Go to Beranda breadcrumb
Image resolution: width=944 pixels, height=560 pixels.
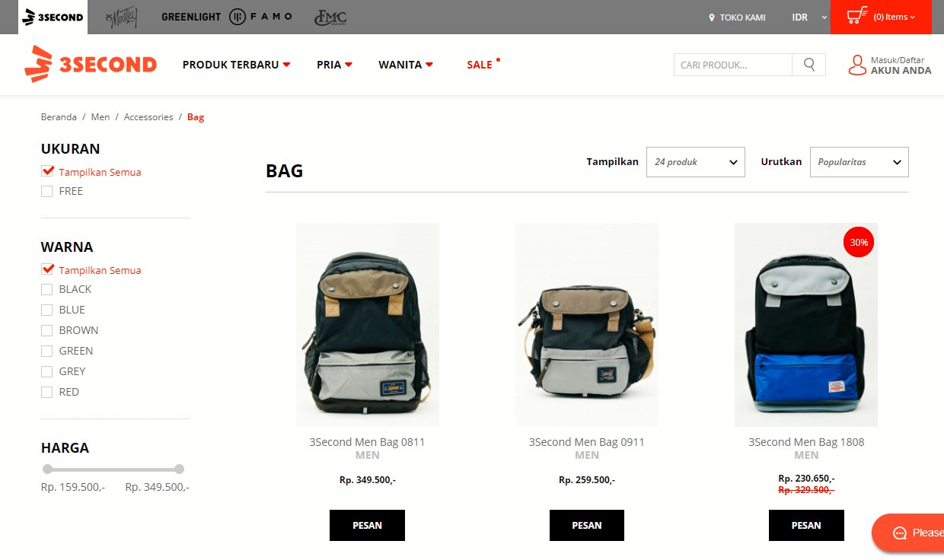(59, 117)
